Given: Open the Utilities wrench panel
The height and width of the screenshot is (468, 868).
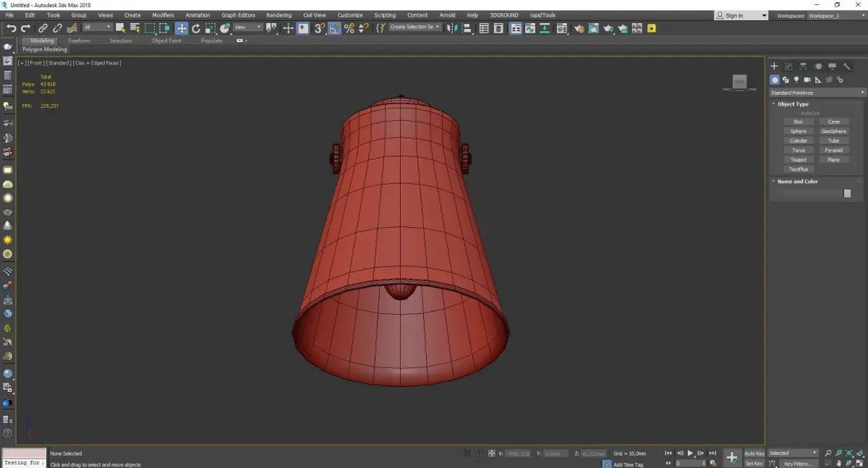Looking at the screenshot, I should (x=847, y=67).
